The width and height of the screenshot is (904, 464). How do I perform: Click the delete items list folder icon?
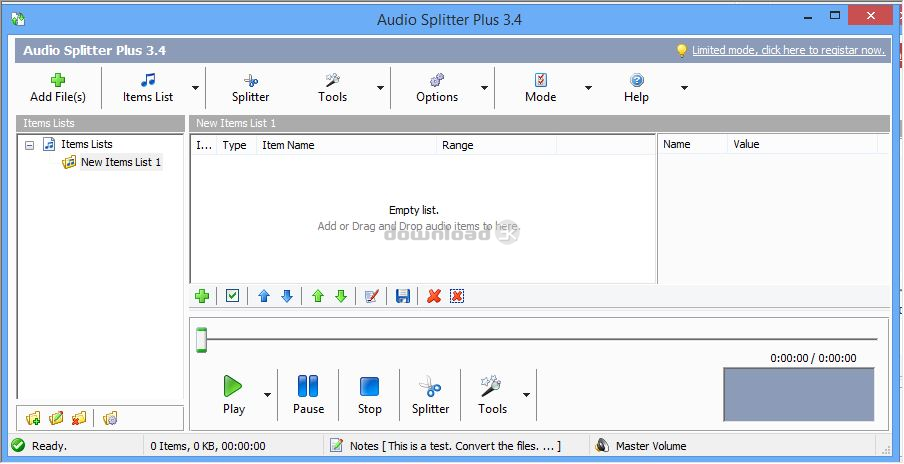(79, 418)
